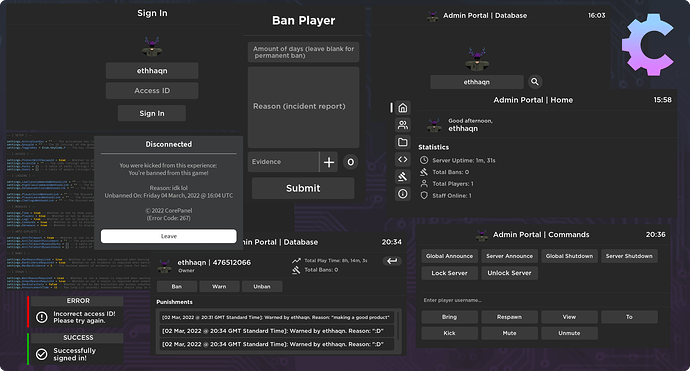Click the Unban button for ethhaqn

click(262, 286)
